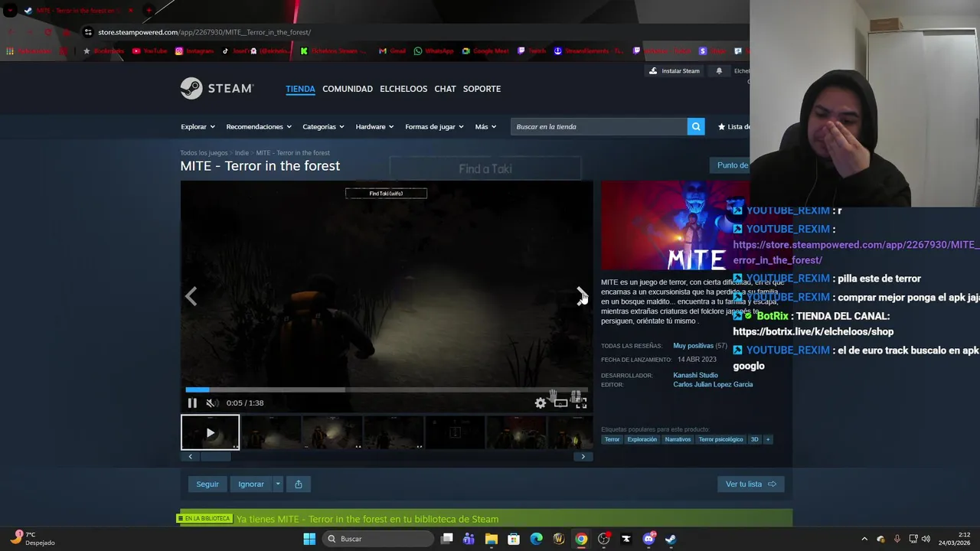Expand the Hardware dropdown
The height and width of the screenshot is (551, 980).
[374, 126]
